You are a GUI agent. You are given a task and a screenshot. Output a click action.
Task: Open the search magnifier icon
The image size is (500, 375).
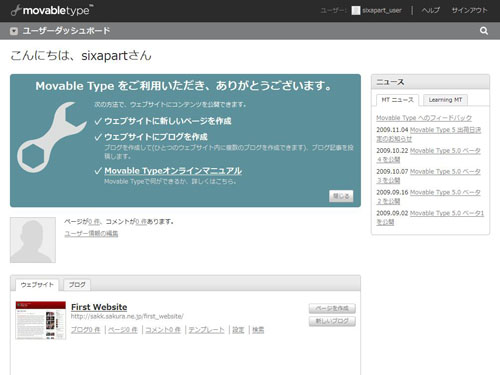click(x=484, y=31)
